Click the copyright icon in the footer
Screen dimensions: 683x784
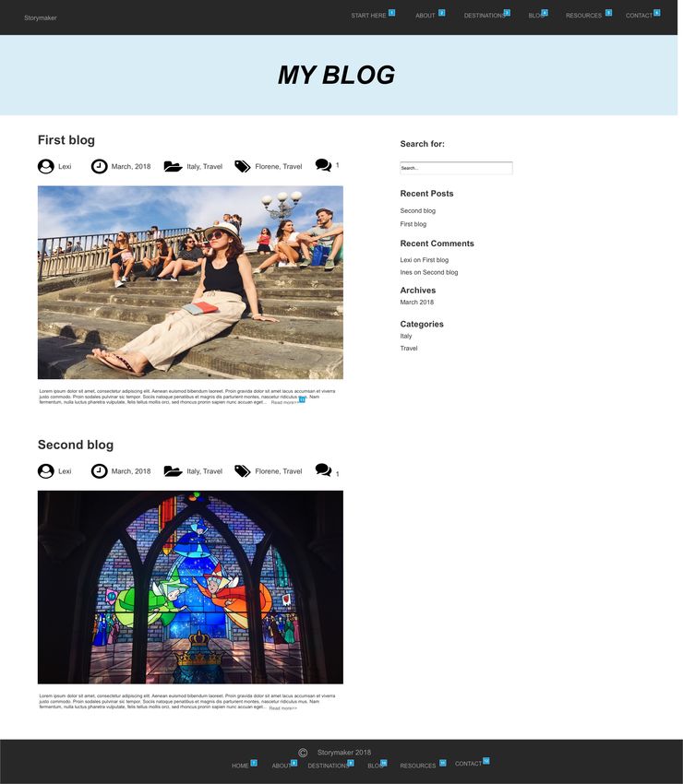click(303, 753)
